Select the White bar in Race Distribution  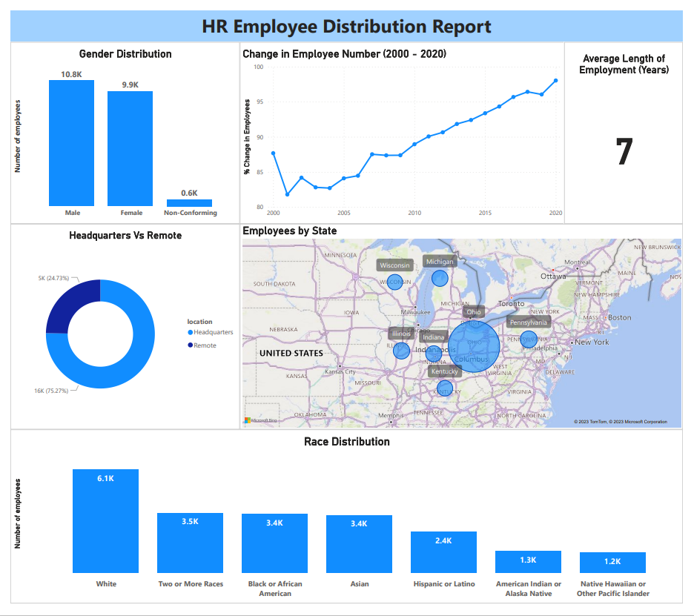(x=105, y=519)
